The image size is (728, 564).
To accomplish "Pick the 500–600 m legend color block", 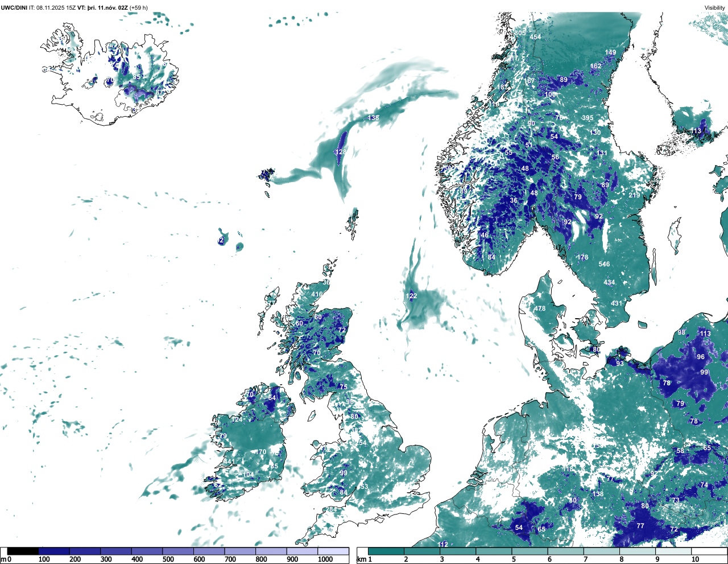I will (178, 551).
